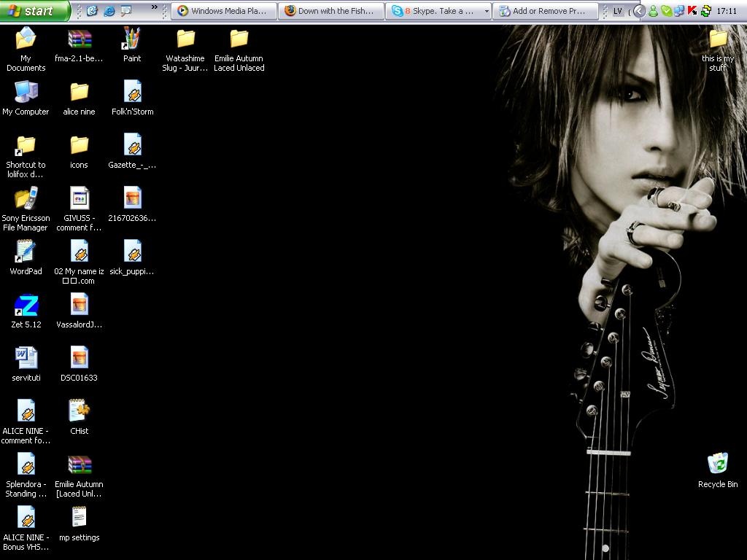Viewport: 747px width, 560px height.
Task: Select the Shortcut to lolifox folder
Action: 26,156
